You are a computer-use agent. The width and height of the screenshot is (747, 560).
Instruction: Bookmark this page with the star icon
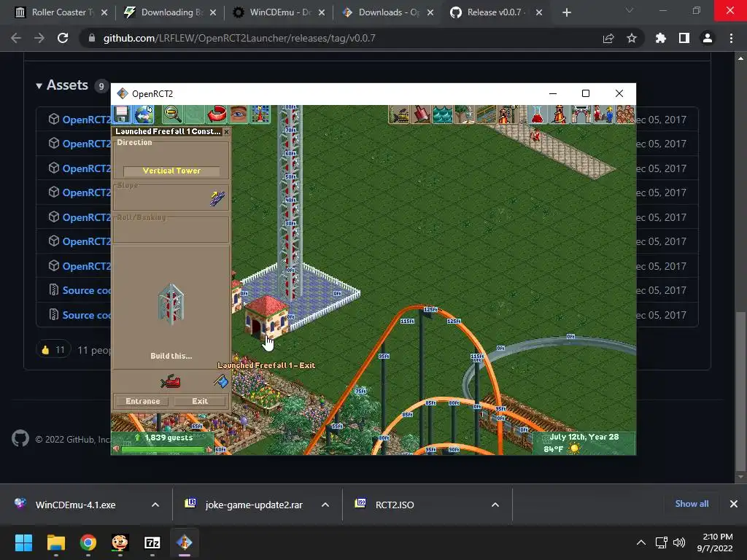[632, 38]
